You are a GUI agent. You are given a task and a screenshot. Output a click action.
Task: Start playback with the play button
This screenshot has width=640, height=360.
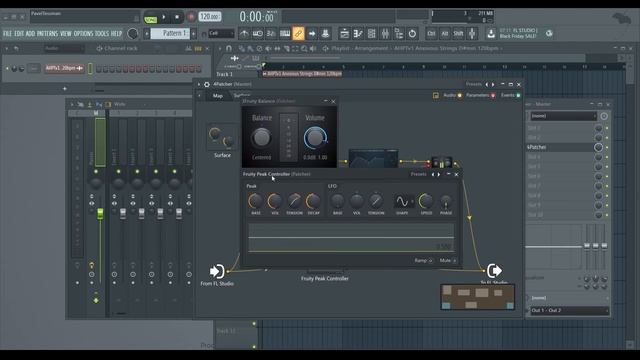pyautogui.click(x=164, y=18)
